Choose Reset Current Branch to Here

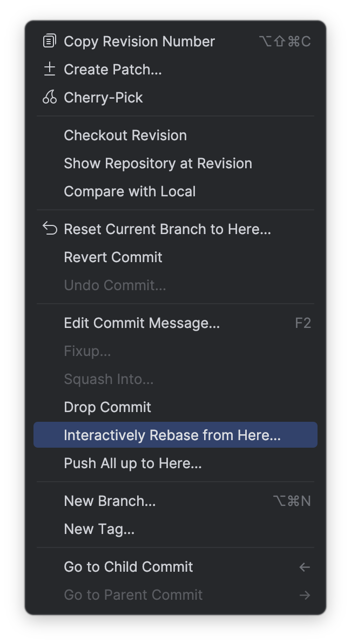click(x=166, y=229)
